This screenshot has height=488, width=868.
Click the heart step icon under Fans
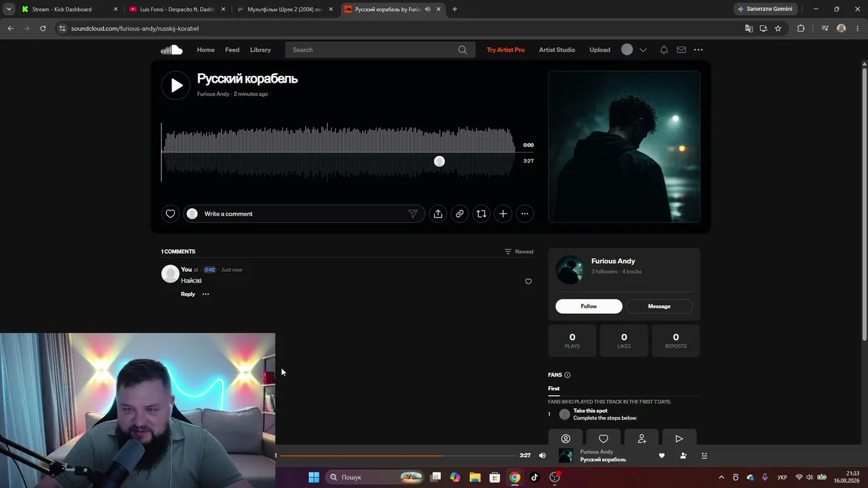604,439
